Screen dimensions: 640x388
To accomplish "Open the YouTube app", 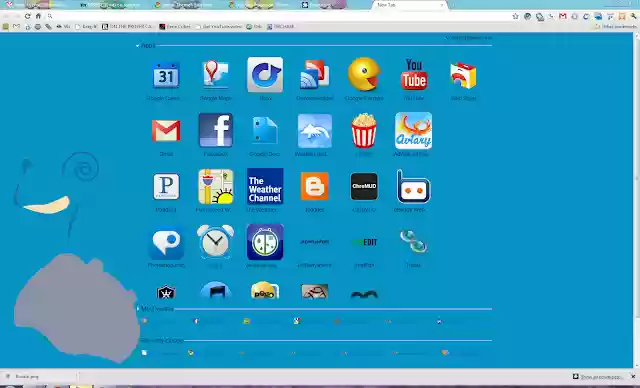I will (x=413, y=75).
